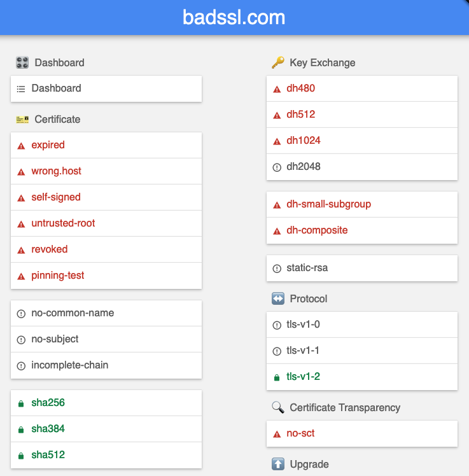469x476 pixels.
Task: Open the incomplete-chain test link
Action: click(106, 365)
